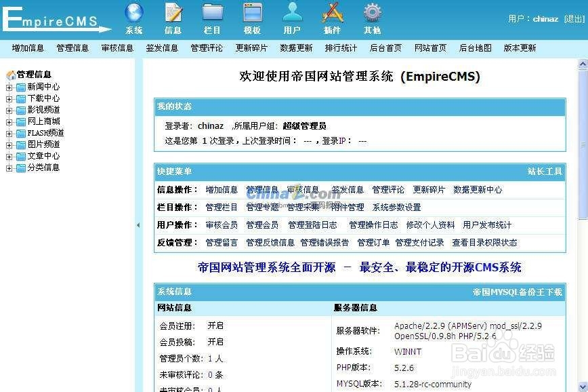
Task: Expand the 图片频道 tree node
Action: [9, 145]
